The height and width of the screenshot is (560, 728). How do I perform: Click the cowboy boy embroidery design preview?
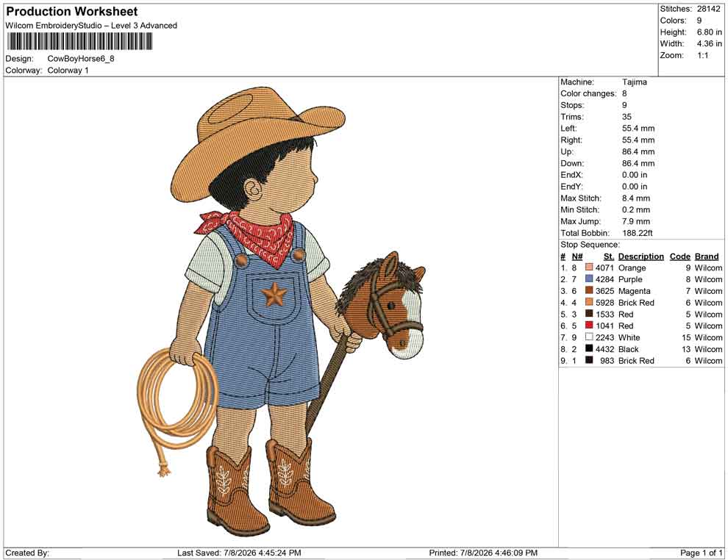(x=281, y=312)
